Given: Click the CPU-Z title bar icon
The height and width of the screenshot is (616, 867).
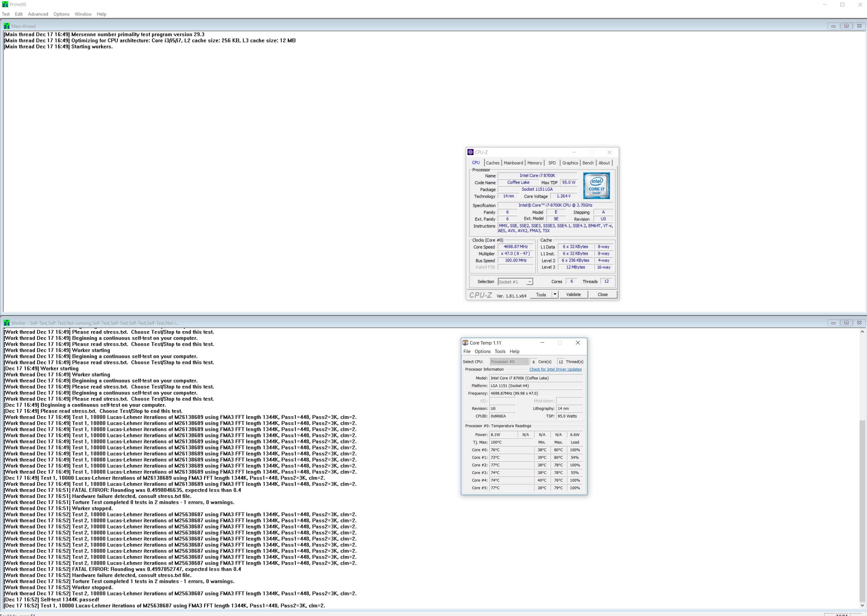Looking at the screenshot, I should pos(470,152).
